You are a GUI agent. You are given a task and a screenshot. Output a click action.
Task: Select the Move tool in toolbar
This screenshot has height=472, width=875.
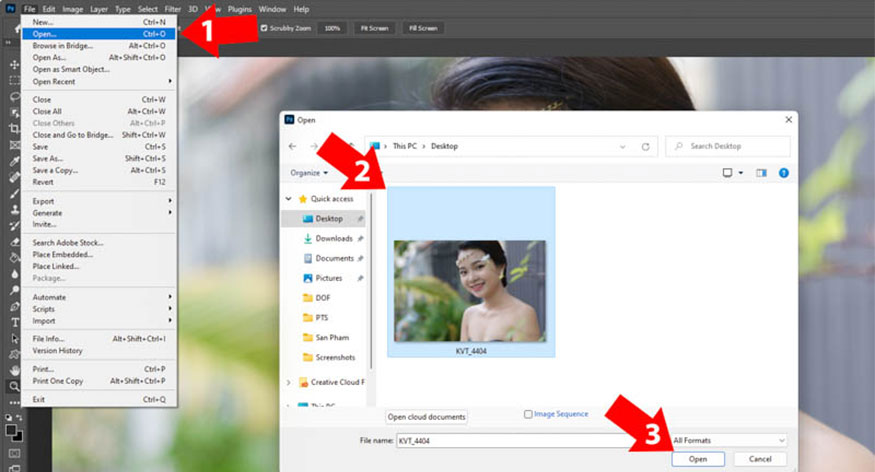click(x=14, y=64)
